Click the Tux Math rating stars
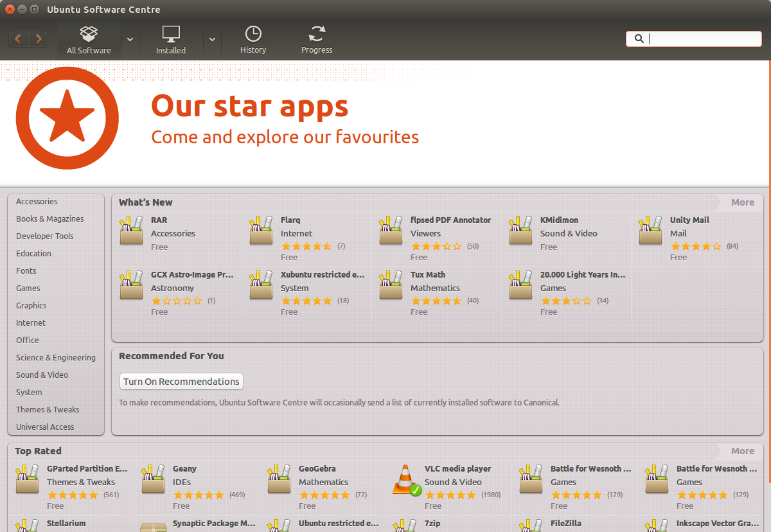The width and height of the screenshot is (771, 532). click(436, 301)
